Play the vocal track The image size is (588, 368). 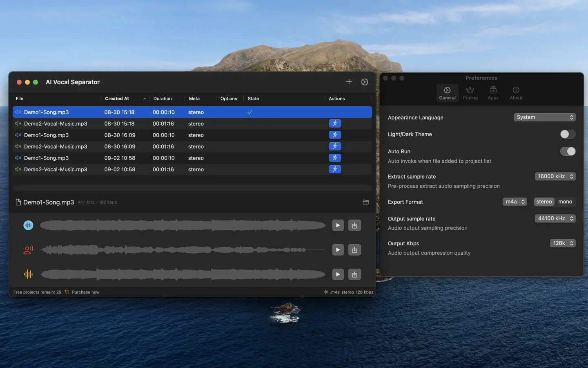point(338,250)
